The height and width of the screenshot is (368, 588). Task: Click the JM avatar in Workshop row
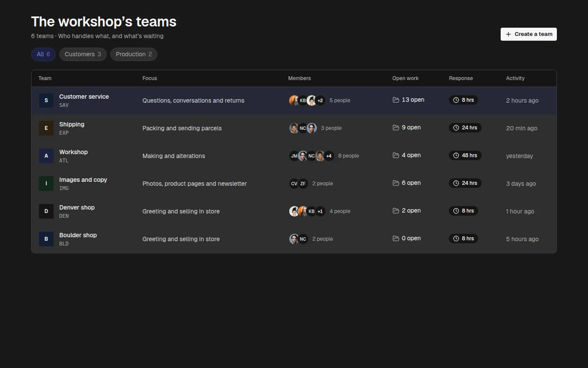(x=294, y=156)
